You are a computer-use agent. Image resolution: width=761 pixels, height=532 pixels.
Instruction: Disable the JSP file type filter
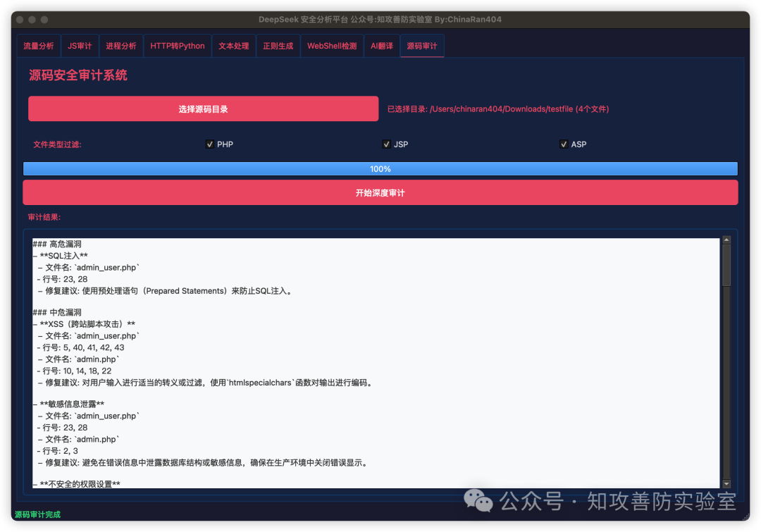point(386,144)
